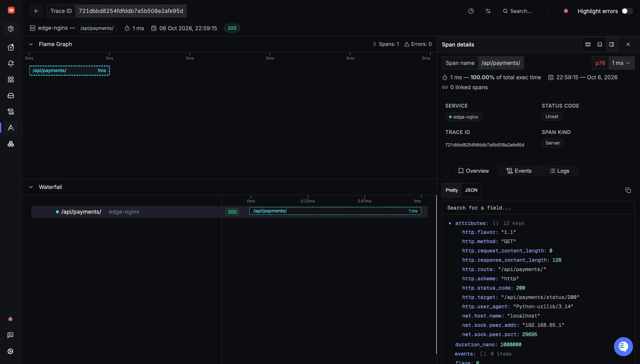This screenshot has height=364, width=640.
Task: Toggle the Highlight errors switch
Action: point(627,11)
